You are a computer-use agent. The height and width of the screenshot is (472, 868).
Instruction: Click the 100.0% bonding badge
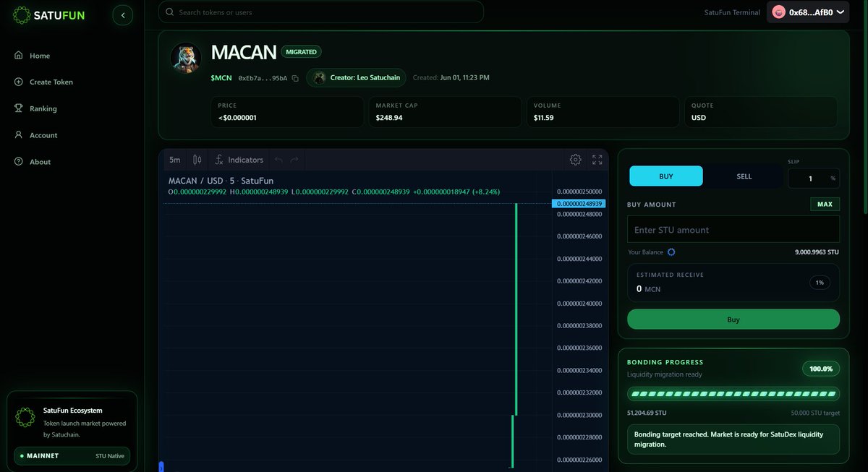pos(821,369)
